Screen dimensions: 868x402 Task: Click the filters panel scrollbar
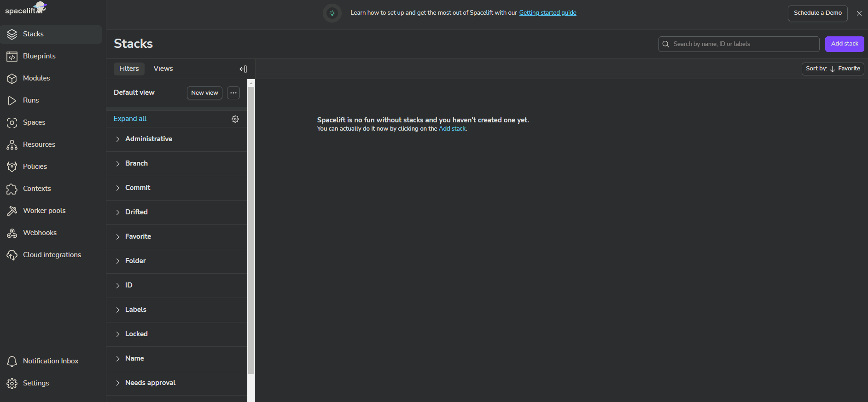pos(251,230)
